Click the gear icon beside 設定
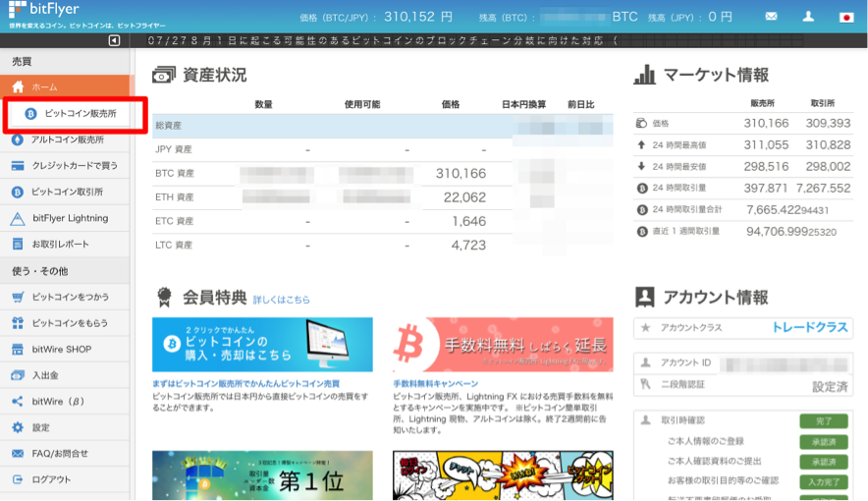The height and width of the screenshot is (501, 868). coord(18,427)
